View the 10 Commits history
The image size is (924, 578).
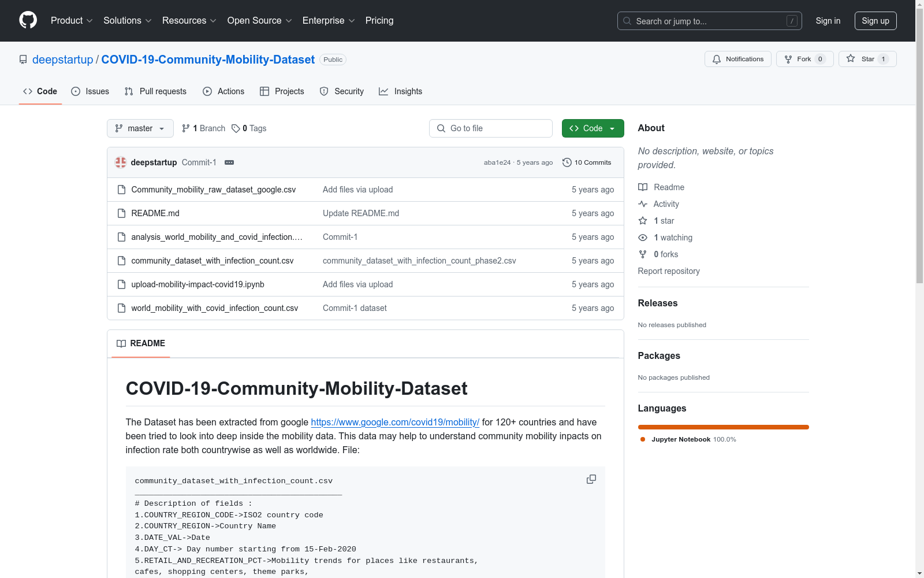point(587,162)
